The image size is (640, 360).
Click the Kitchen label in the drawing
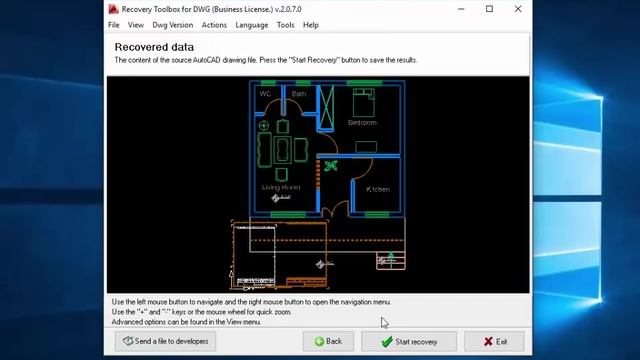(378, 189)
